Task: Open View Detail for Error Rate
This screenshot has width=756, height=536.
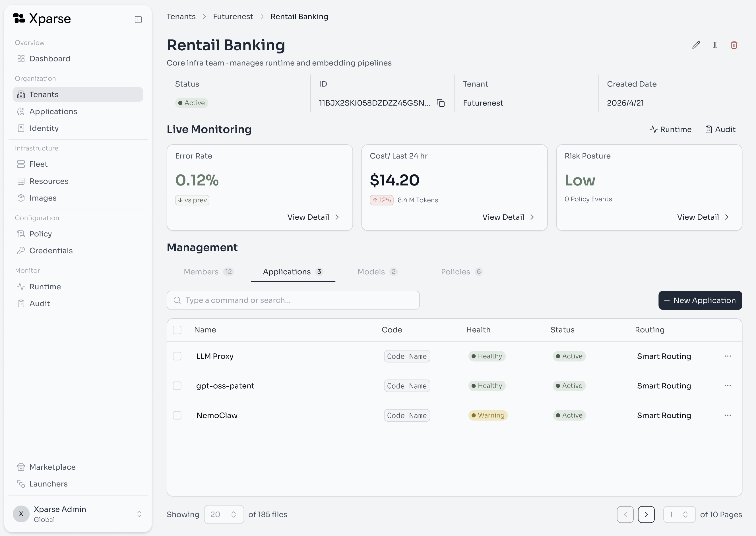Action: point(313,217)
